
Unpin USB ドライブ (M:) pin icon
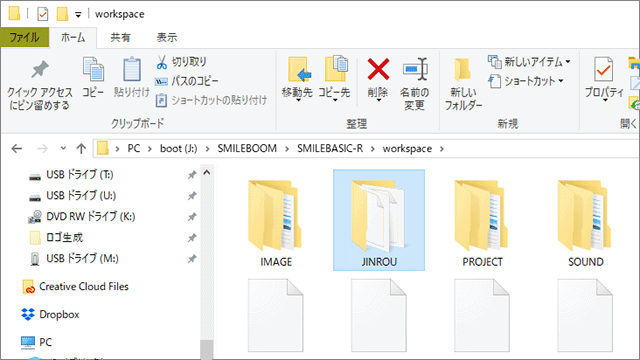pos(192,259)
